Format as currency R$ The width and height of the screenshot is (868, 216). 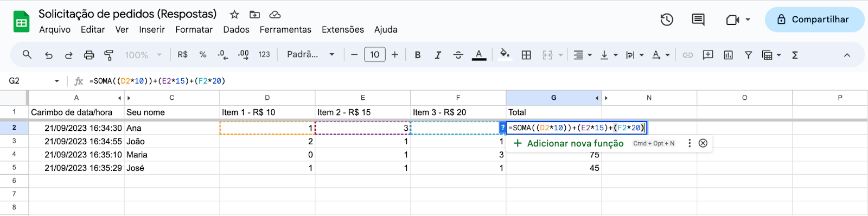pyautogui.click(x=183, y=55)
